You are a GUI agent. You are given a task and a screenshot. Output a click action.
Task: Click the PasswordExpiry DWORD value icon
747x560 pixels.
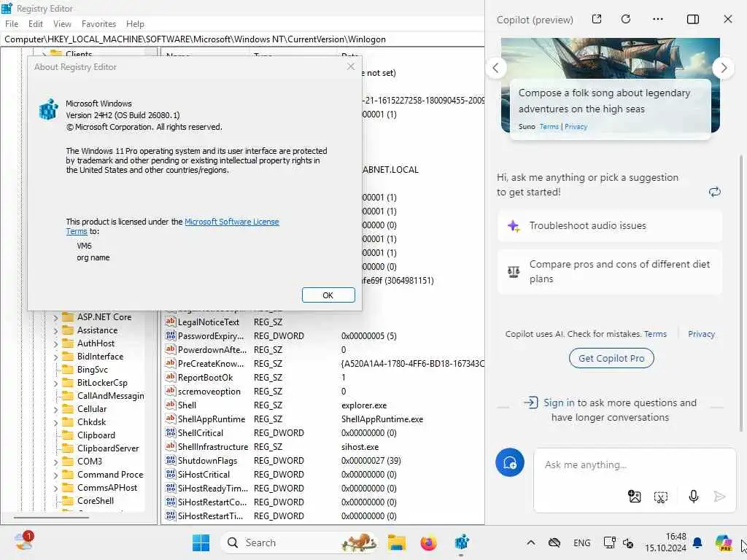(170, 335)
